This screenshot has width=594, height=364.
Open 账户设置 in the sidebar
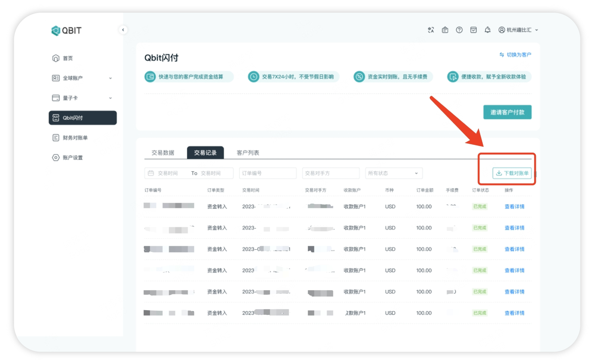click(x=82, y=158)
